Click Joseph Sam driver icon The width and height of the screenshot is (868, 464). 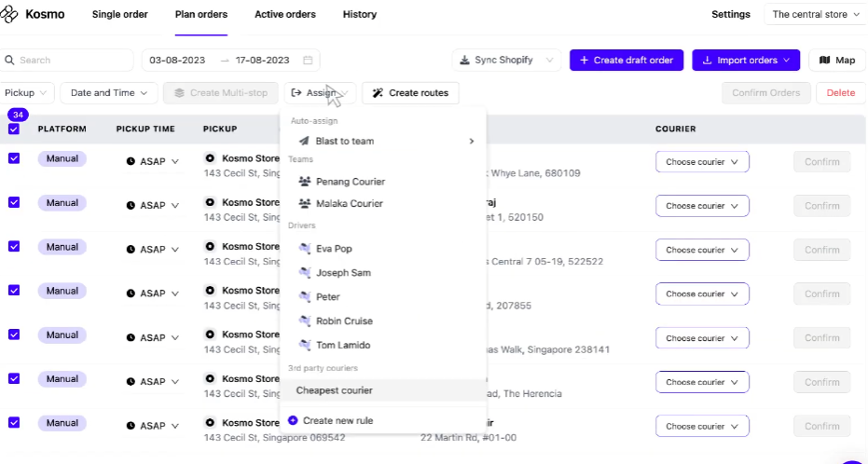[305, 273]
